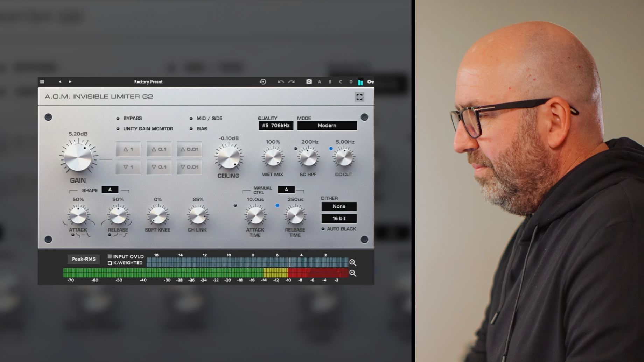The image size is (644, 362).
Task: Toggle the attack curve shape LED
Action: pos(73,235)
